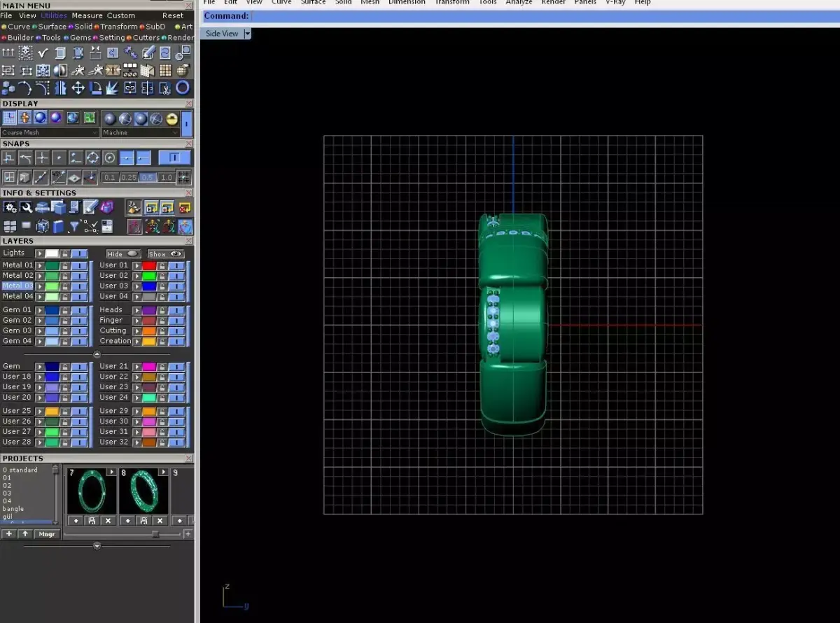This screenshot has width=840, height=623.
Task: Toggle visibility bar of Gem 02 layer
Action: pos(80,320)
